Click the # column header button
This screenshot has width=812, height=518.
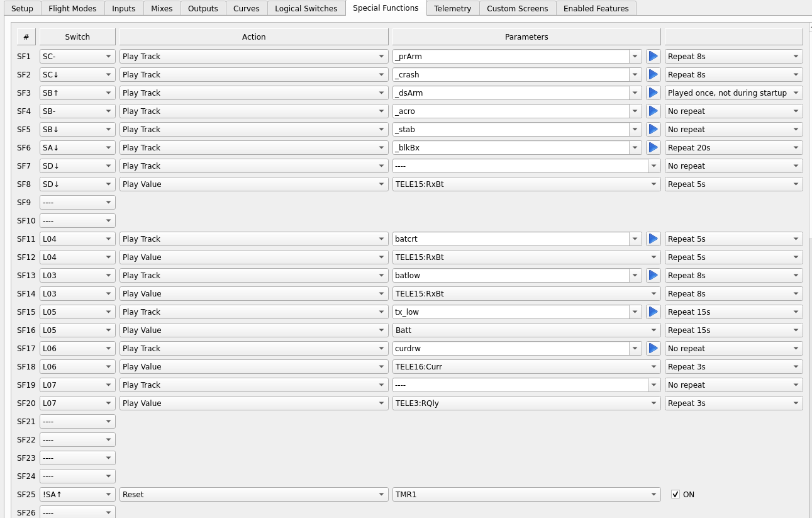tap(26, 37)
